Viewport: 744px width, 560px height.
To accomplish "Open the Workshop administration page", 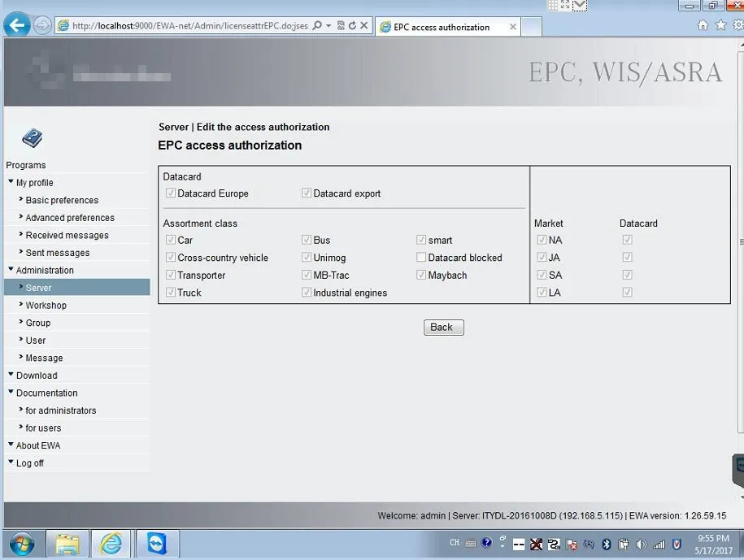I will pyautogui.click(x=46, y=306).
